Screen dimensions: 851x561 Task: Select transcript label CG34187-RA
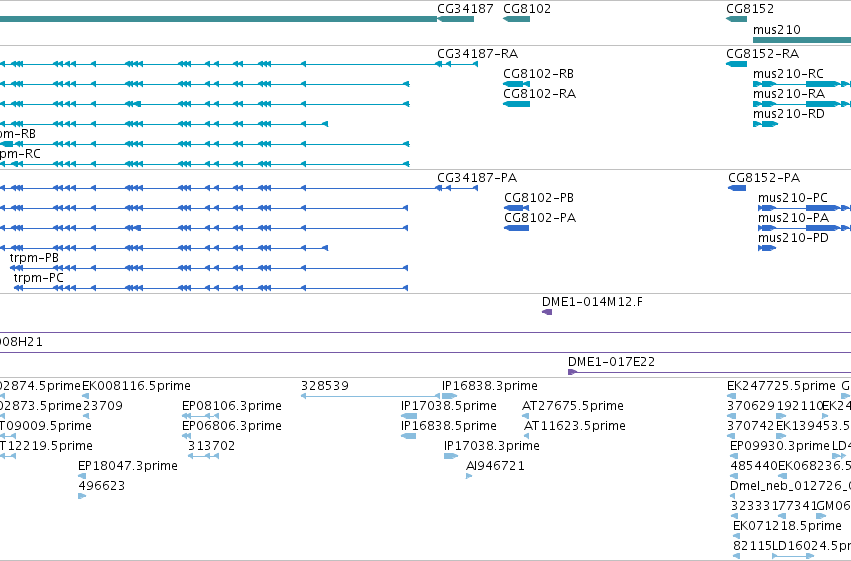(x=478, y=54)
